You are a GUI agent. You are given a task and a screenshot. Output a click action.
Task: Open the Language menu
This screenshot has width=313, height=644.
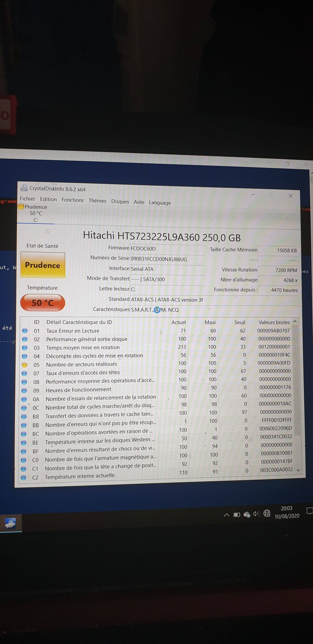pos(160,203)
